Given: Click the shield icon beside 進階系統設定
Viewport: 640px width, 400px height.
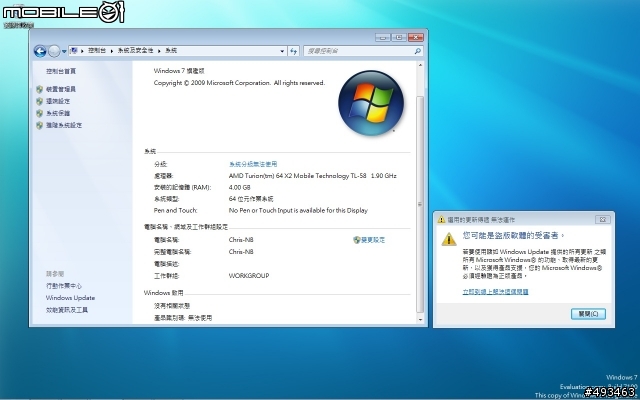Looking at the screenshot, I should pos(40,125).
